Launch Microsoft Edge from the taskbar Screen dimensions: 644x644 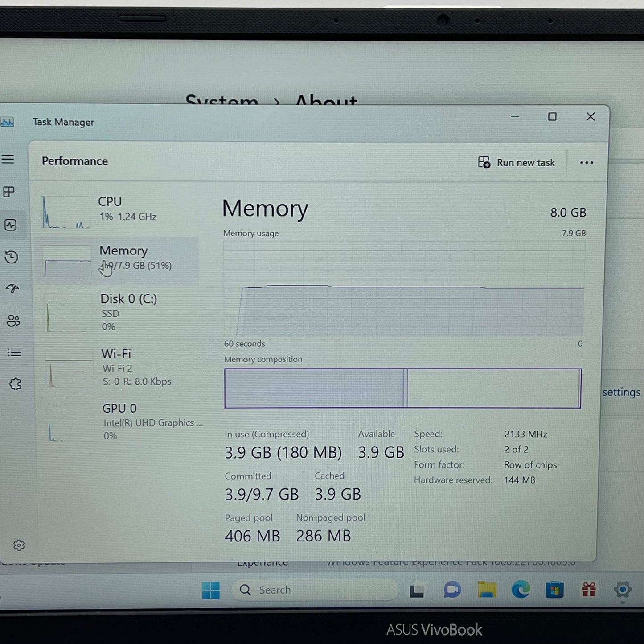(x=521, y=590)
